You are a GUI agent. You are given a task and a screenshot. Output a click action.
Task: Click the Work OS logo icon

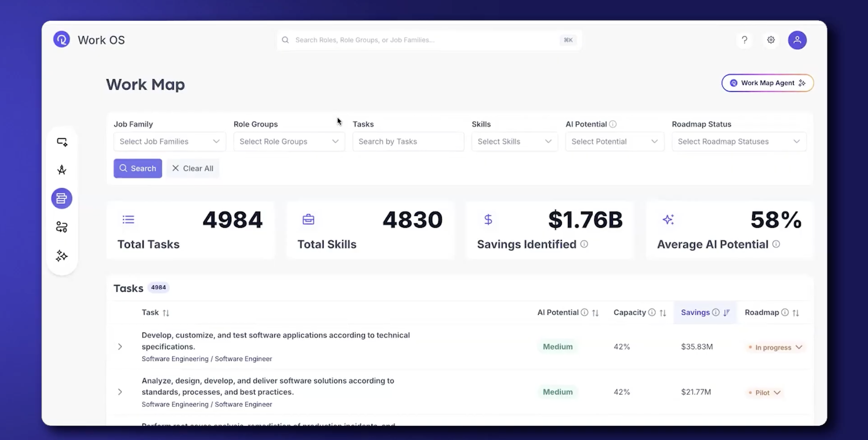click(61, 39)
